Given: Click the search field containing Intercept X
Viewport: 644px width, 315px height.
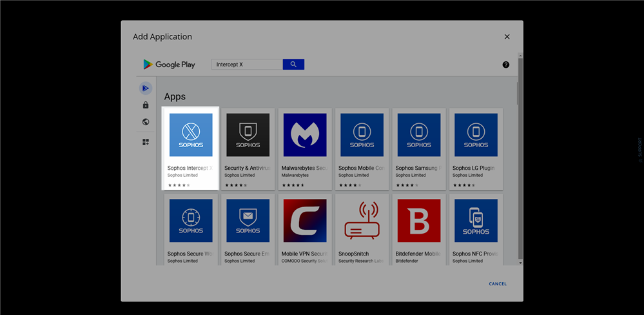Looking at the screenshot, I should point(247,64).
